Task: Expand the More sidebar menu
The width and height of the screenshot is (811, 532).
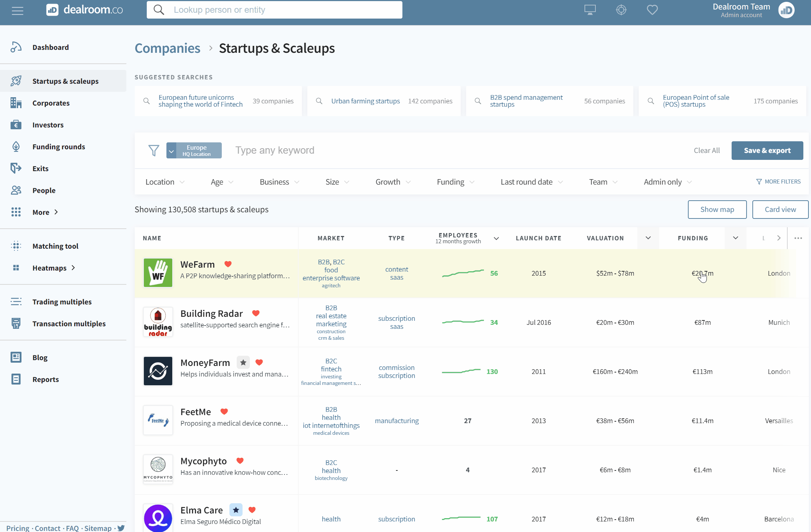Action: (x=45, y=212)
